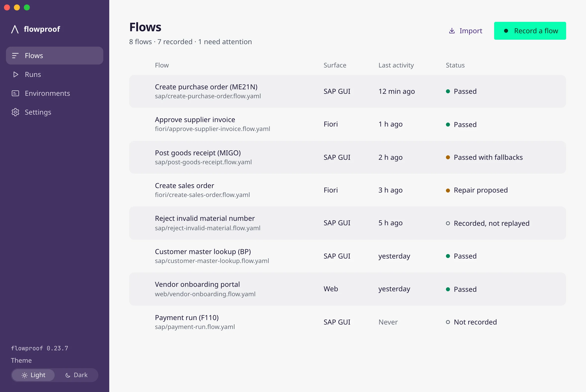The height and width of the screenshot is (392, 586).
Task: Click the amber dot beside Repair proposed
Action: pos(448,191)
